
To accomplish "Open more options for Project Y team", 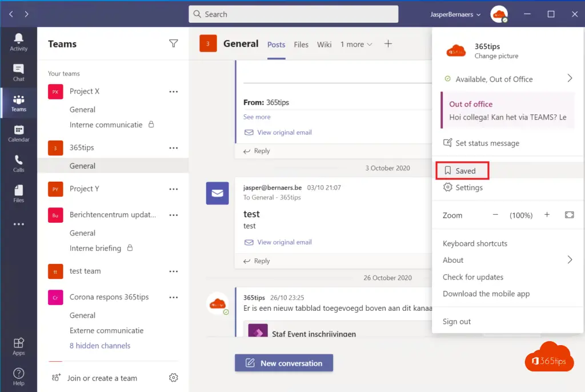I will [x=174, y=189].
